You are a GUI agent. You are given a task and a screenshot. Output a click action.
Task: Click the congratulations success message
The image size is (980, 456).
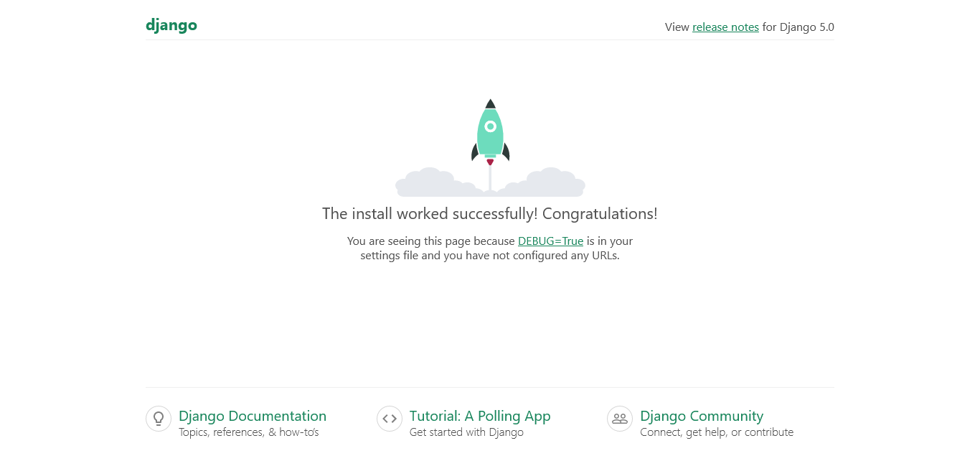pos(490,213)
